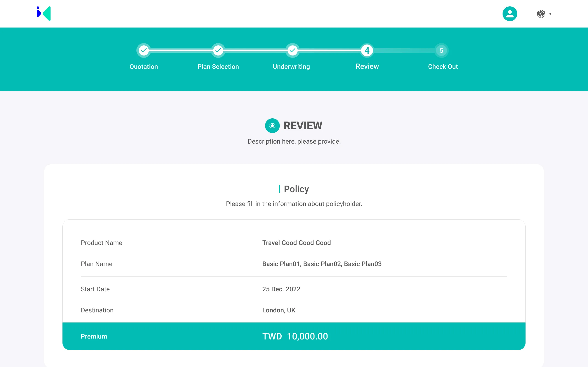Expand the language dropdown arrow

[x=550, y=14]
